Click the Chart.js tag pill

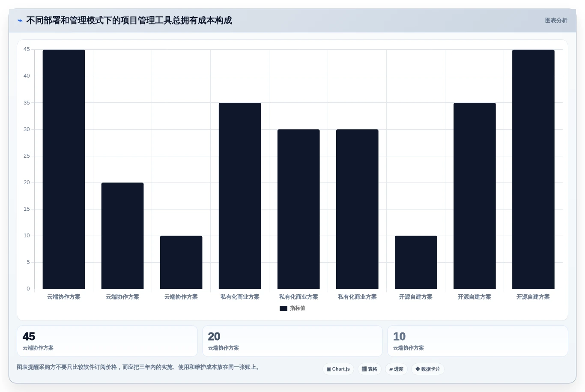pos(338,369)
